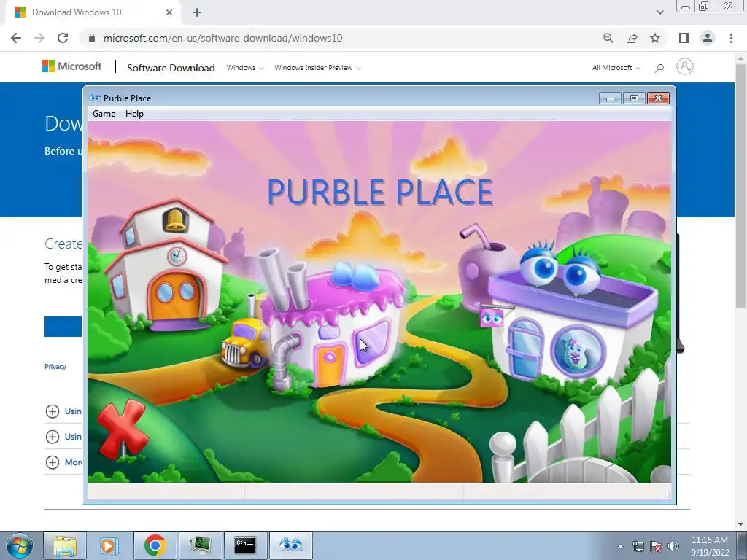Viewport: 747px width, 560px height.
Task: Click the red X exit sign
Action: click(x=123, y=429)
